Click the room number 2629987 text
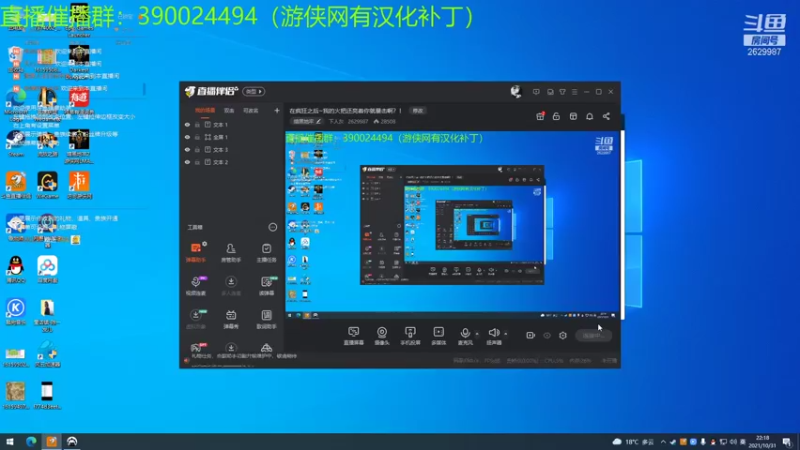Image resolution: width=800 pixels, height=450 pixels. pyautogui.click(x=358, y=122)
